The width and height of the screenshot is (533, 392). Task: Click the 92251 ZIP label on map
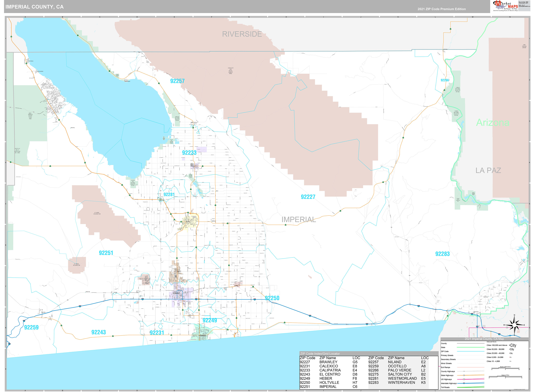106,253
